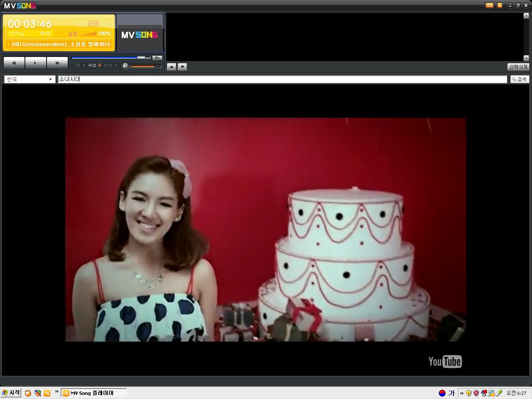Toggle the shuffle radio button
The height and width of the screenshot is (399, 532).
tap(116, 65)
